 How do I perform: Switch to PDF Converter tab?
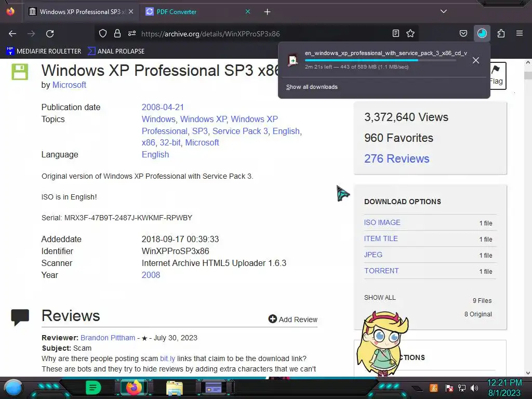point(177,12)
